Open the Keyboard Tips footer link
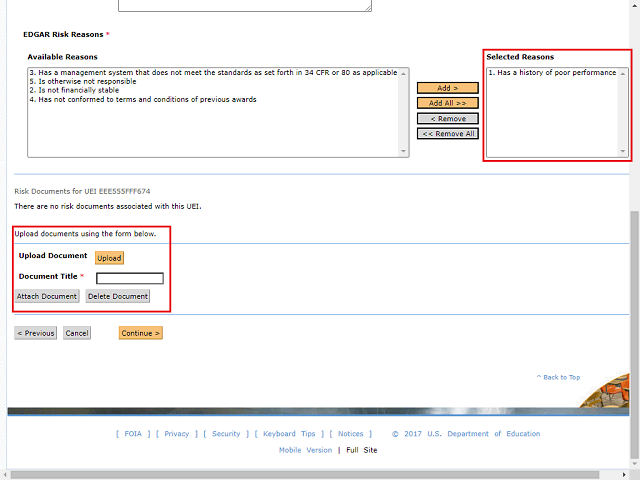The height and width of the screenshot is (480, 640). [289, 433]
